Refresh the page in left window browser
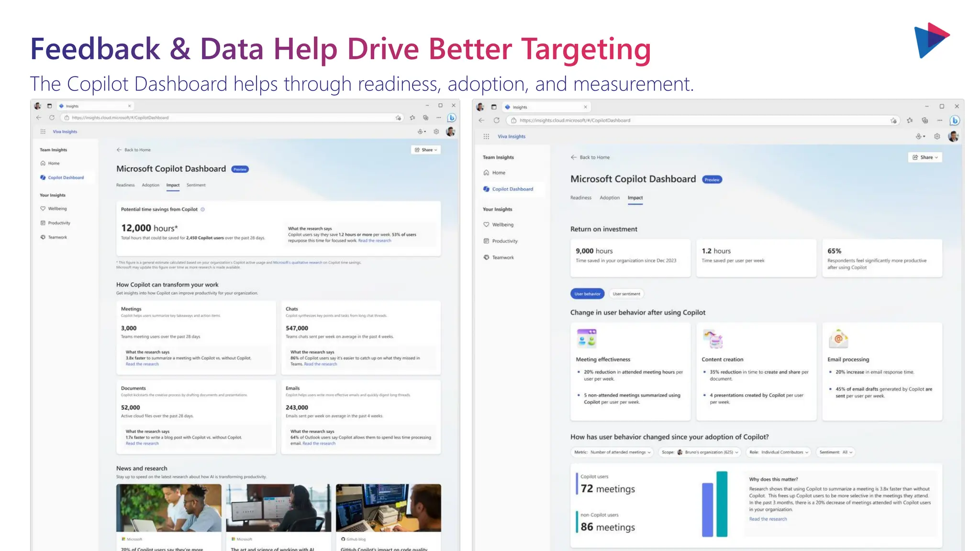Viewport: 980px width, 551px height. click(52, 118)
